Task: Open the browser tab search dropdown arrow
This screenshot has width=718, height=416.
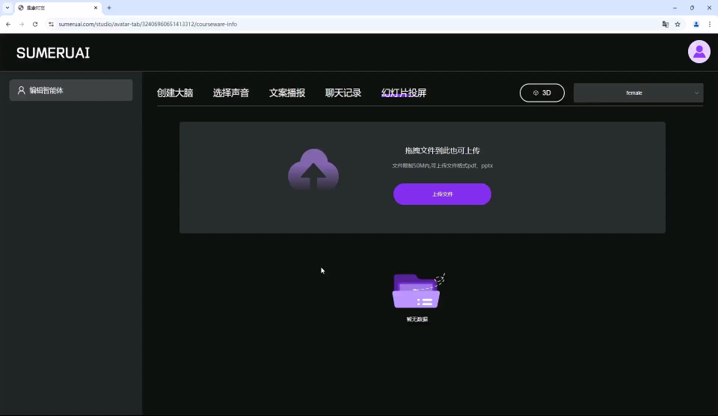Action: (7, 8)
